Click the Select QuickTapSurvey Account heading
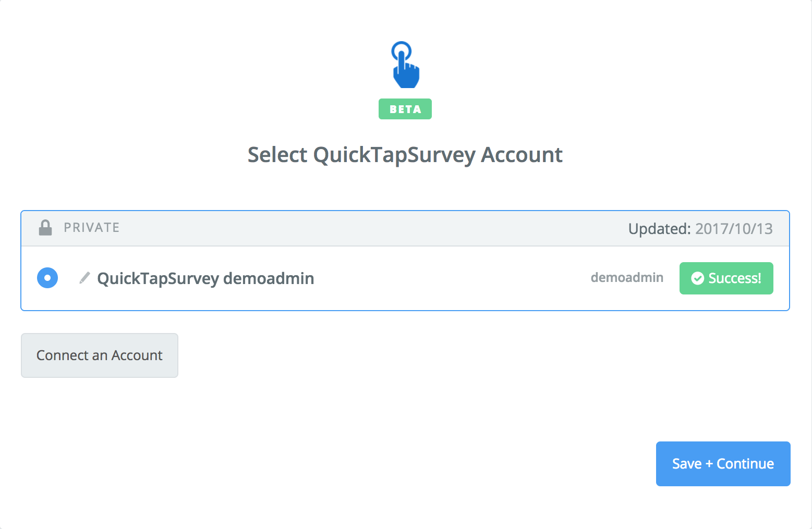The image size is (812, 529). point(405,155)
